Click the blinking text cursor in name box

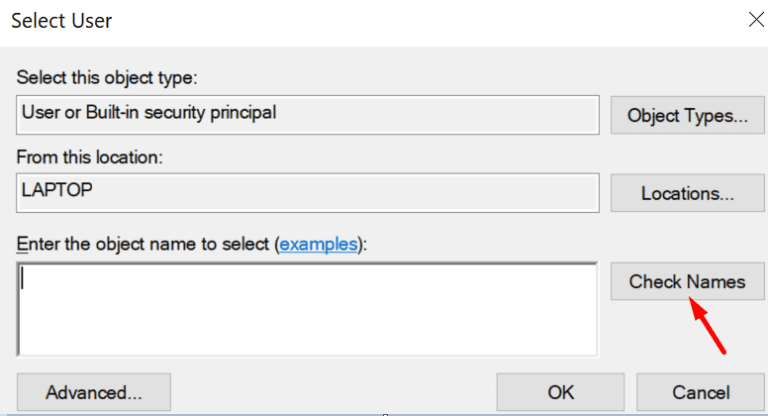coord(22,279)
